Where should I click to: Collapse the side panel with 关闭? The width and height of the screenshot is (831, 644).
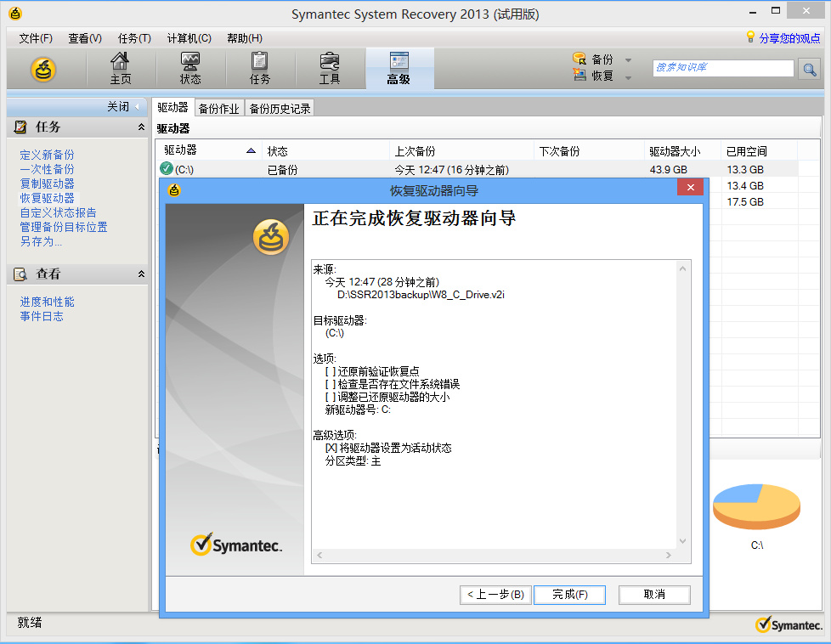pyautogui.click(x=124, y=106)
